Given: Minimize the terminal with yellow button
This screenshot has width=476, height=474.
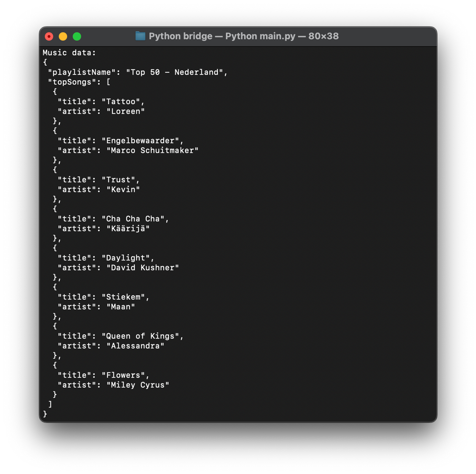Looking at the screenshot, I should click(63, 36).
